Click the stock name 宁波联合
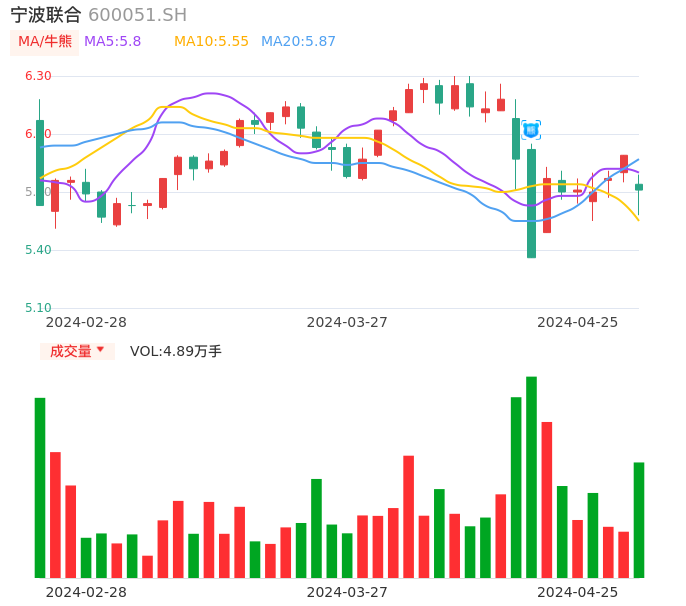The height and width of the screenshot is (606, 686). click(46, 15)
